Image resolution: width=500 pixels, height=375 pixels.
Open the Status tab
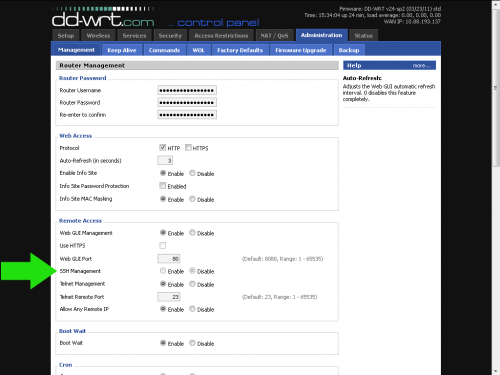click(363, 36)
